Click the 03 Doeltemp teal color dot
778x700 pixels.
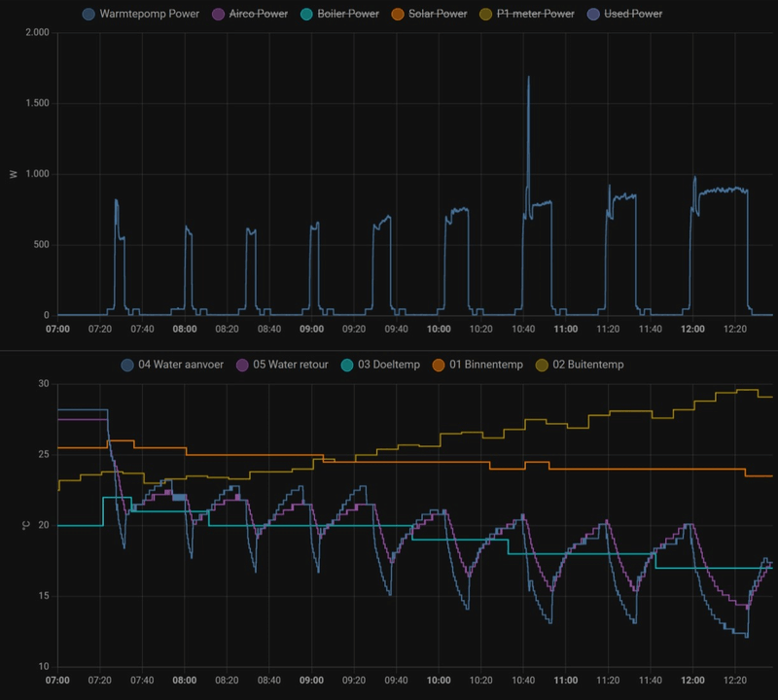coord(347,365)
